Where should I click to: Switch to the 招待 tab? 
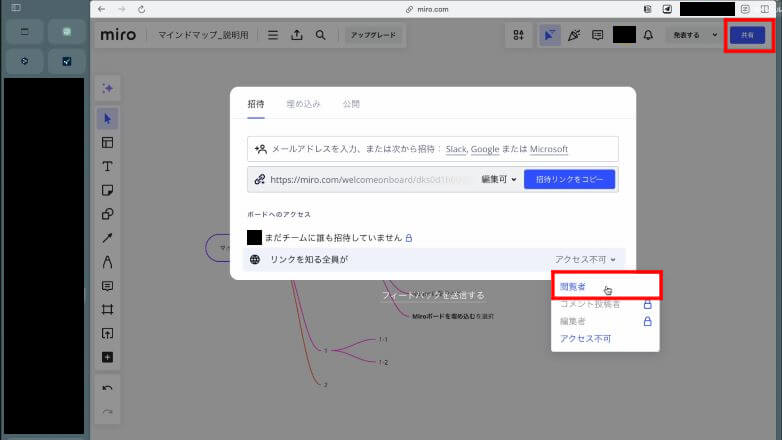(x=256, y=104)
